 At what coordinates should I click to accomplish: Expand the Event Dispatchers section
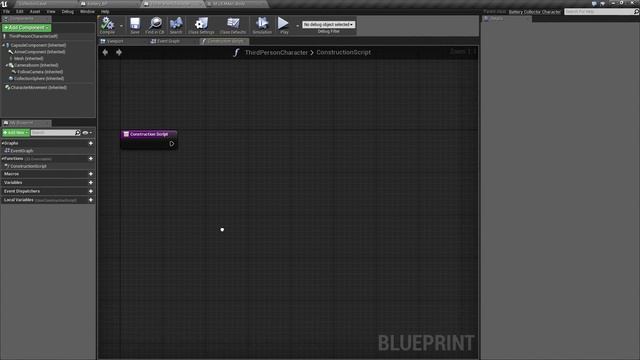pos(22,191)
